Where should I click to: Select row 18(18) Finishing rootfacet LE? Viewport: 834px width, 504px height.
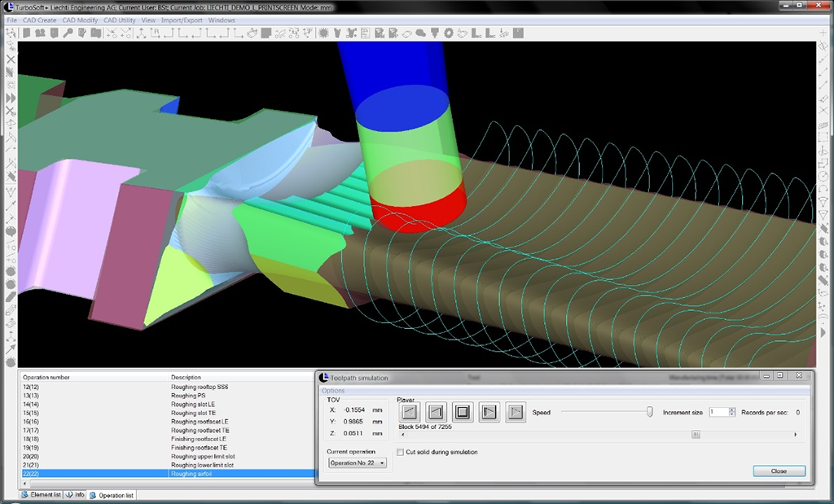(168, 439)
